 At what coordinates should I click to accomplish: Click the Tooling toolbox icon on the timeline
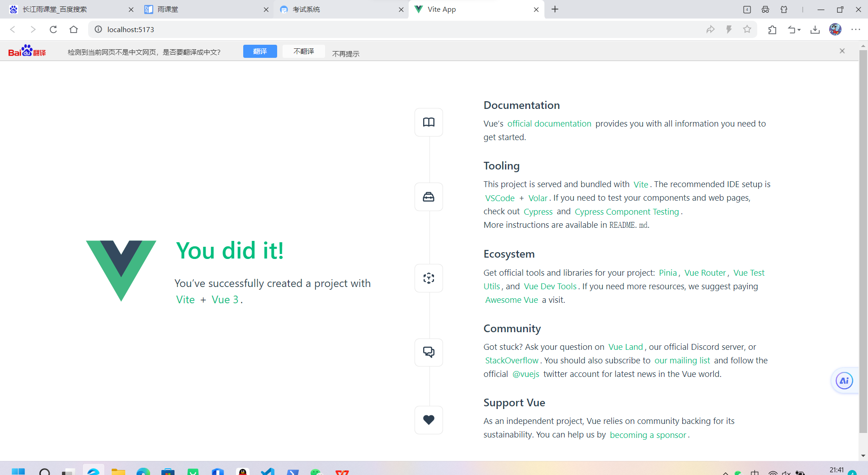(x=429, y=197)
